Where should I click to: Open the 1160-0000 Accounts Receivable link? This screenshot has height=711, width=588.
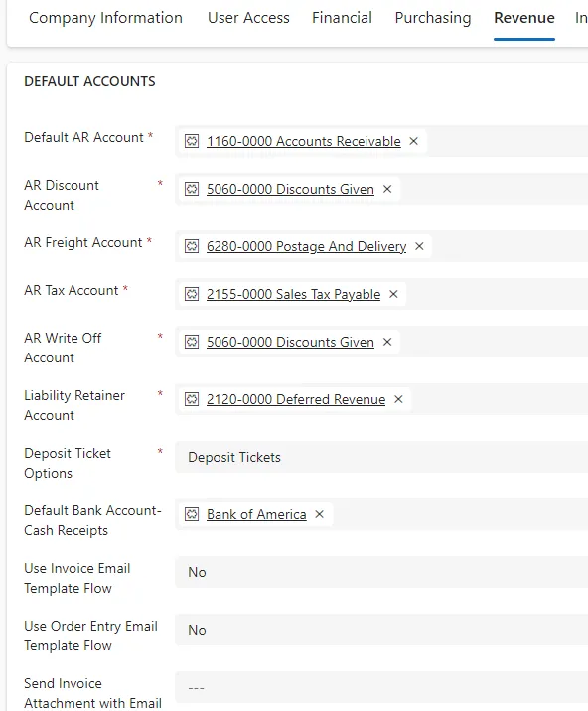point(304,141)
